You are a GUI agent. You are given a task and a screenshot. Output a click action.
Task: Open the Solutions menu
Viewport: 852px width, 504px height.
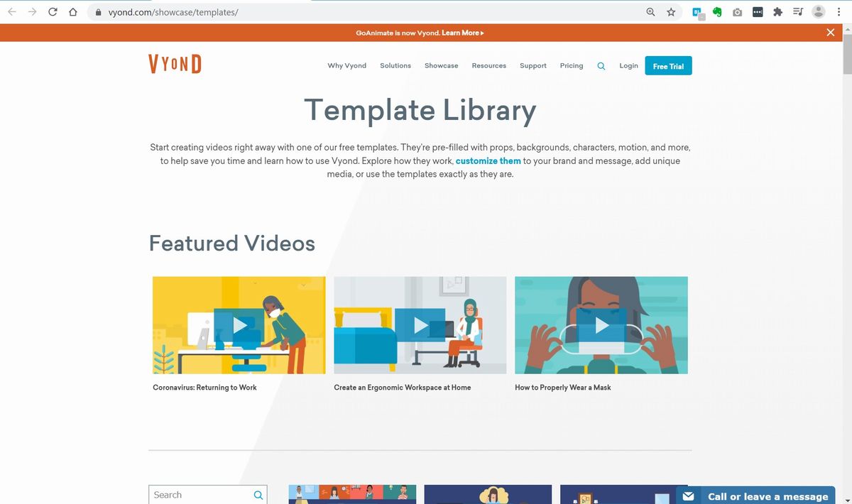[395, 65]
